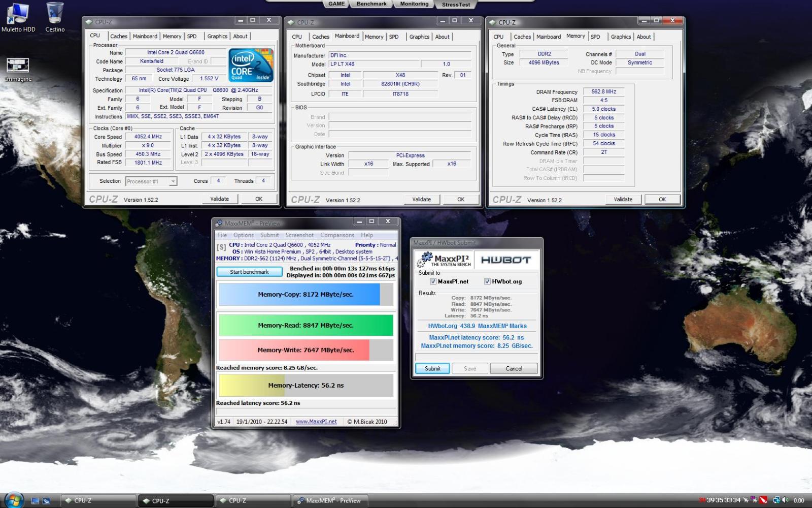Click the StressTest tab at top

pos(456,5)
